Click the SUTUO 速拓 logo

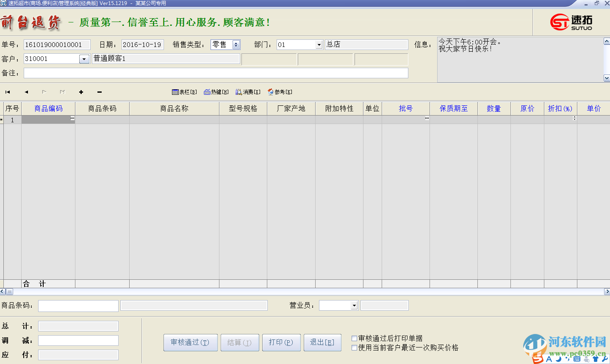click(x=571, y=22)
